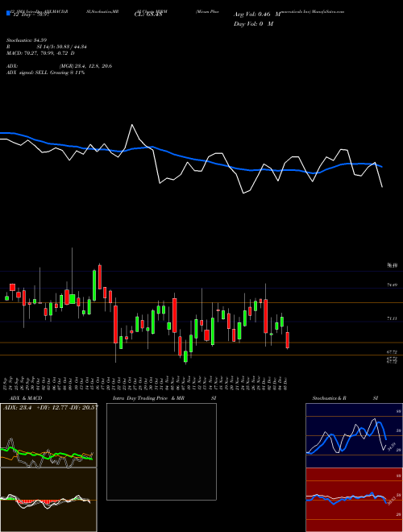This screenshot has width=403, height=532.
Task: Click the Stochastics & R panel title
Action: click(330, 398)
